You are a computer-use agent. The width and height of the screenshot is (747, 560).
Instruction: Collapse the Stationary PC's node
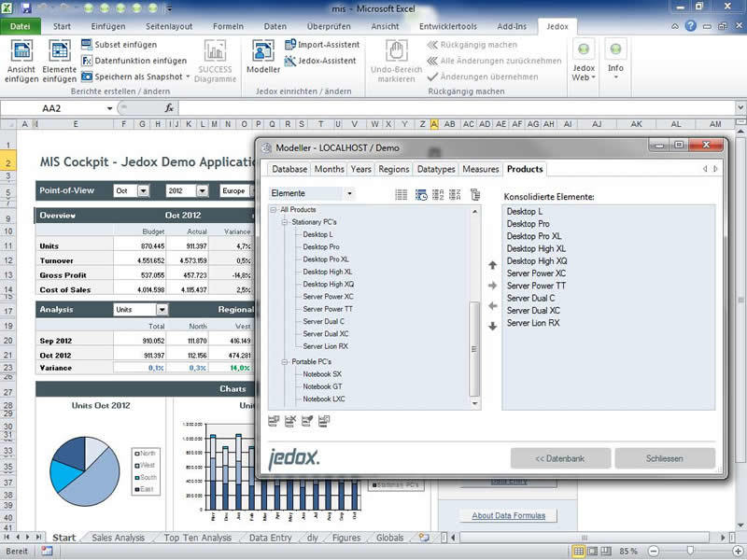[x=285, y=222]
